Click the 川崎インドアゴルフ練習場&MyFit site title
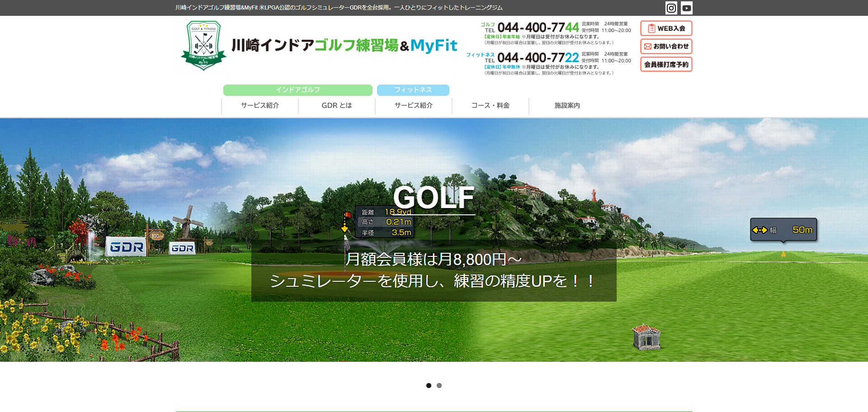 344,46
